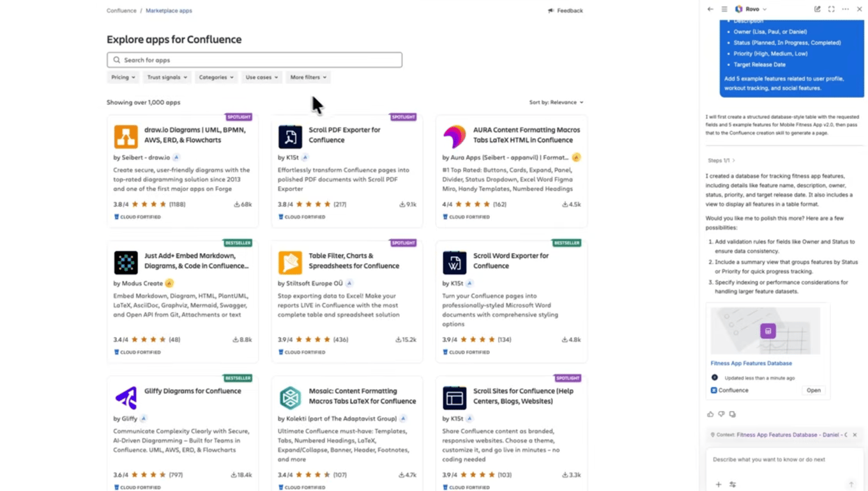Screen dimensions: 868x491
Task: Send the Rovo message with arrow button
Action: click(x=851, y=485)
